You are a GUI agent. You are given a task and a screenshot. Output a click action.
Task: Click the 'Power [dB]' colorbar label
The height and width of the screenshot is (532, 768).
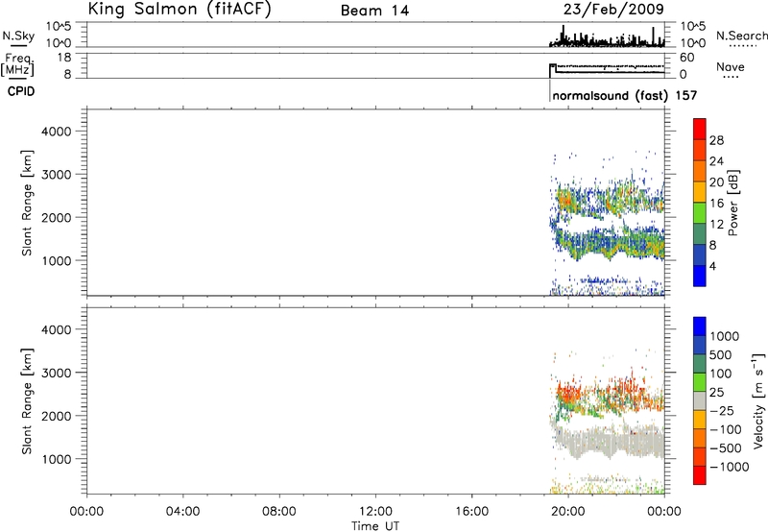point(732,203)
